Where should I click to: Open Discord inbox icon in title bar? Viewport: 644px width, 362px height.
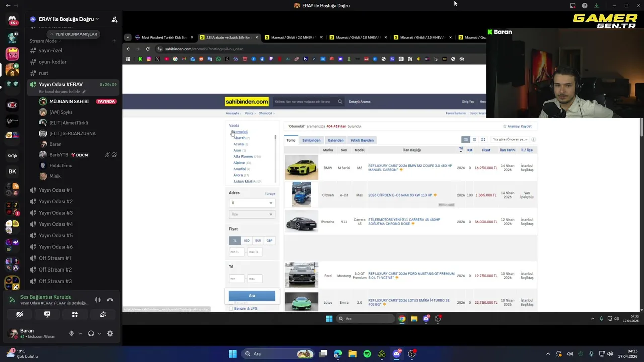click(x=573, y=6)
